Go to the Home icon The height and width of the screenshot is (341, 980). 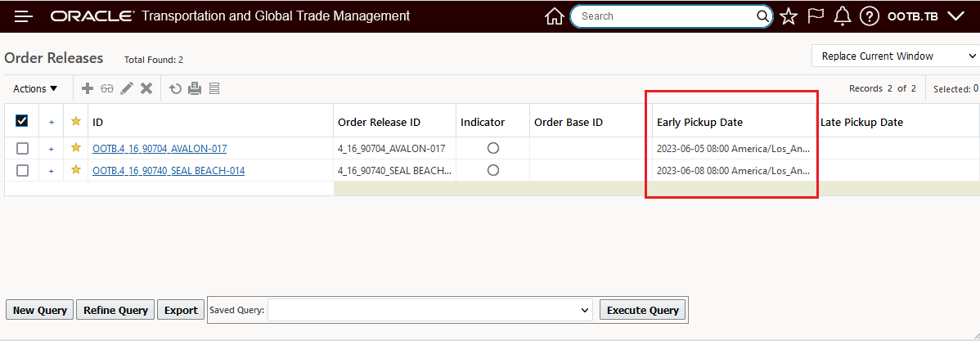(555, 16)
